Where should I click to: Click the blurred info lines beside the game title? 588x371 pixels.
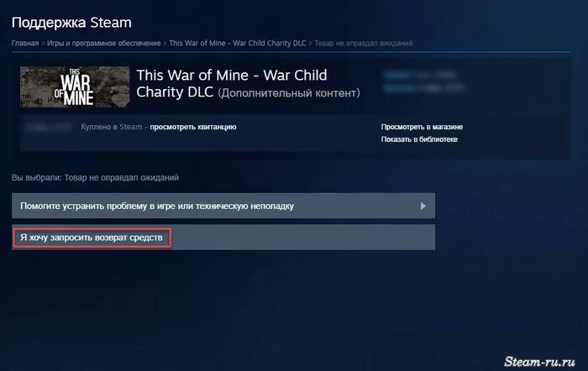pyautogui.click(x=423, y=81)
